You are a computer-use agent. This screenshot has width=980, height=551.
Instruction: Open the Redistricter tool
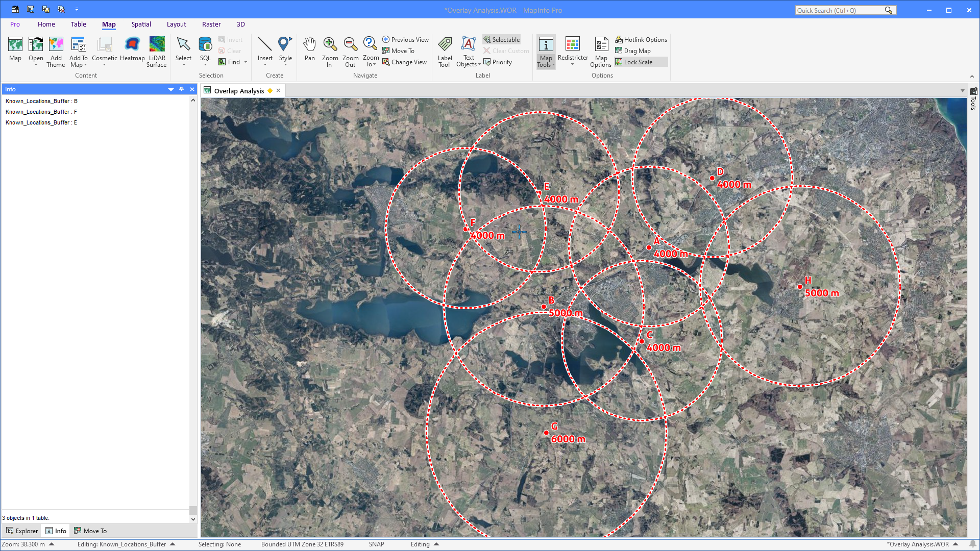573,51
